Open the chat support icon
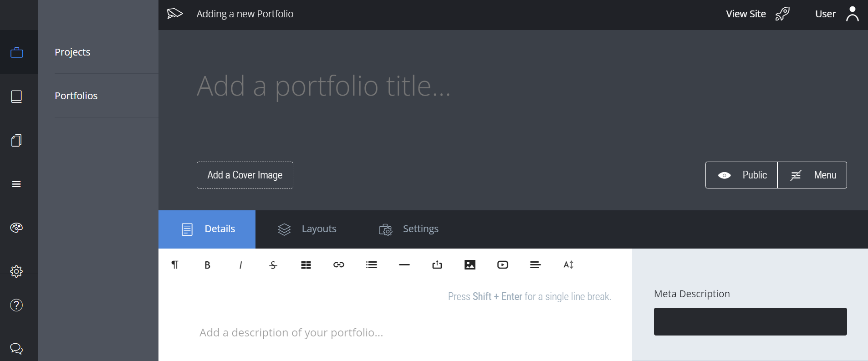 tap(16, 349)
